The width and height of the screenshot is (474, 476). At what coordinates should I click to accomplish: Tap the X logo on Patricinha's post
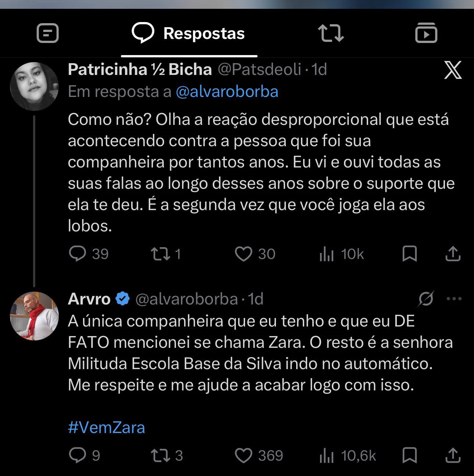tap(453, 70)
